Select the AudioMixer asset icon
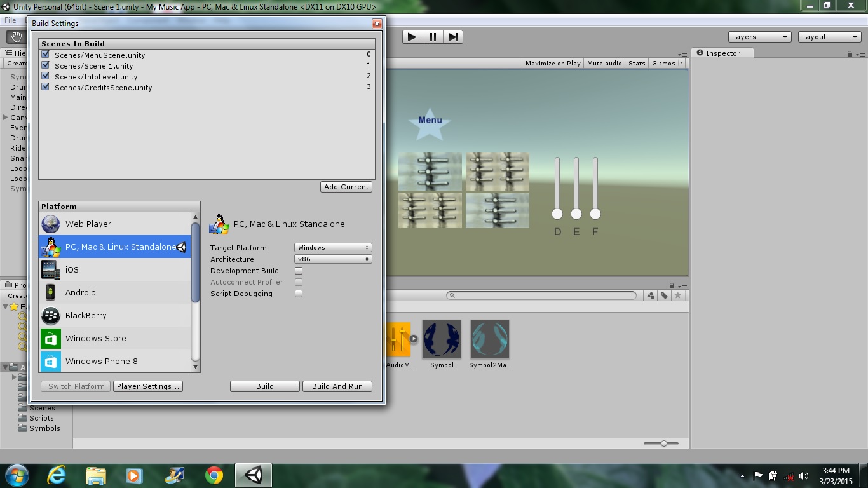 coord(398,339)
